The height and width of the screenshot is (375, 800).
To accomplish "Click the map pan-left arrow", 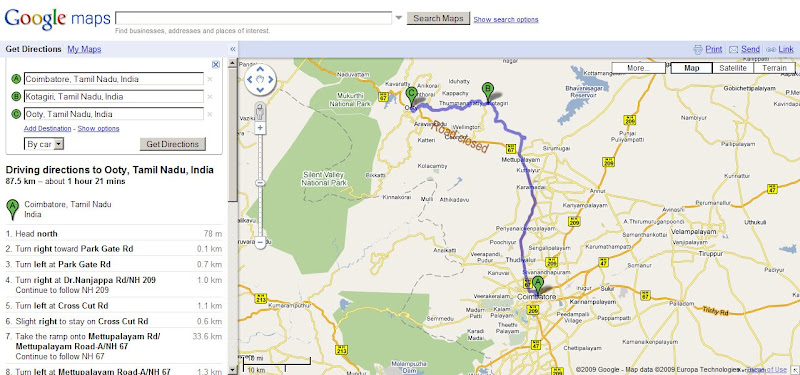I will pyautogui.click(x=250, y=80).
